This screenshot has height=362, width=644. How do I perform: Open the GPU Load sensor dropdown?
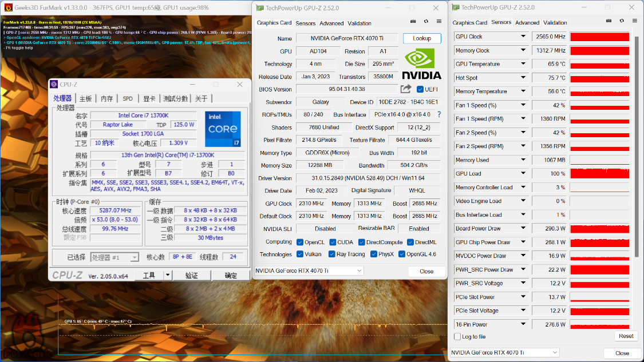523,174
